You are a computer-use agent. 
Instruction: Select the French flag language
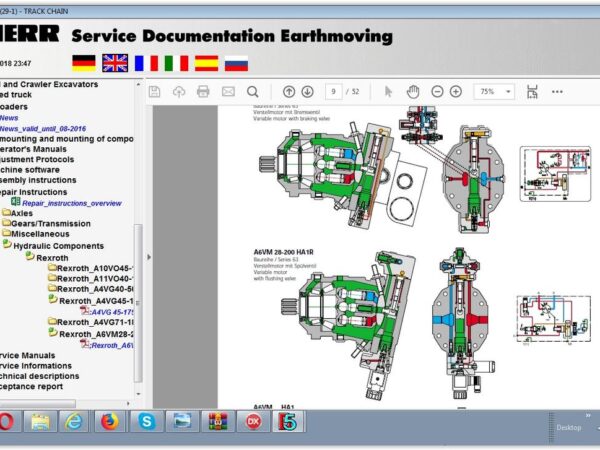146,63
